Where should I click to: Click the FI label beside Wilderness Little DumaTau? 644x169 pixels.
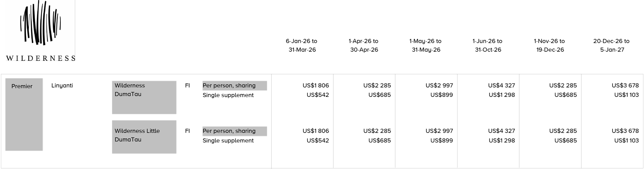tap(187, 131)
